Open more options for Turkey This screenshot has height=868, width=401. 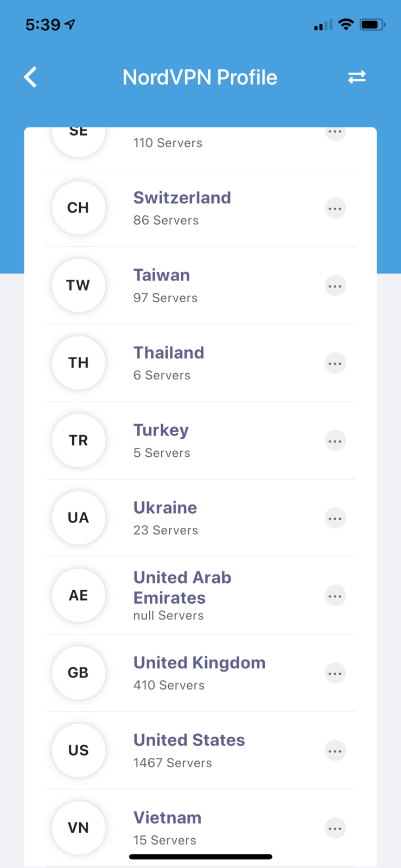[x=335, y=441]
